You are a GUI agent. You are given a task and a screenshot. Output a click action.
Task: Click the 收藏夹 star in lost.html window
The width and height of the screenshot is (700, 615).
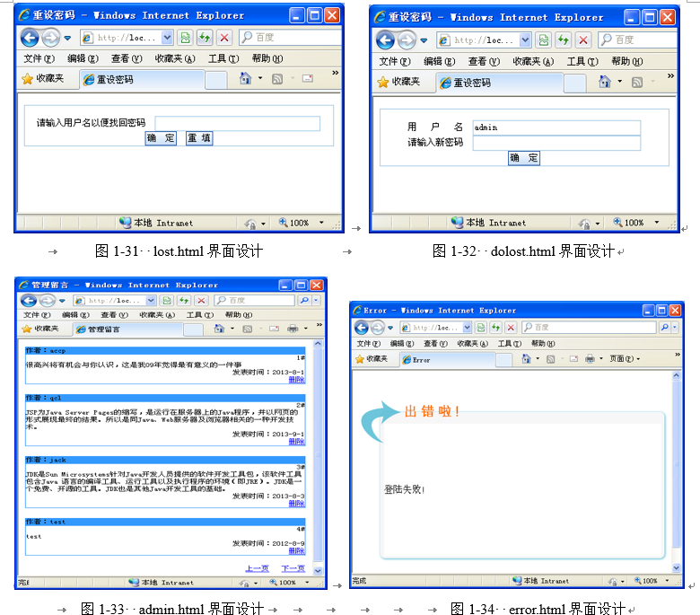[28, 79]
